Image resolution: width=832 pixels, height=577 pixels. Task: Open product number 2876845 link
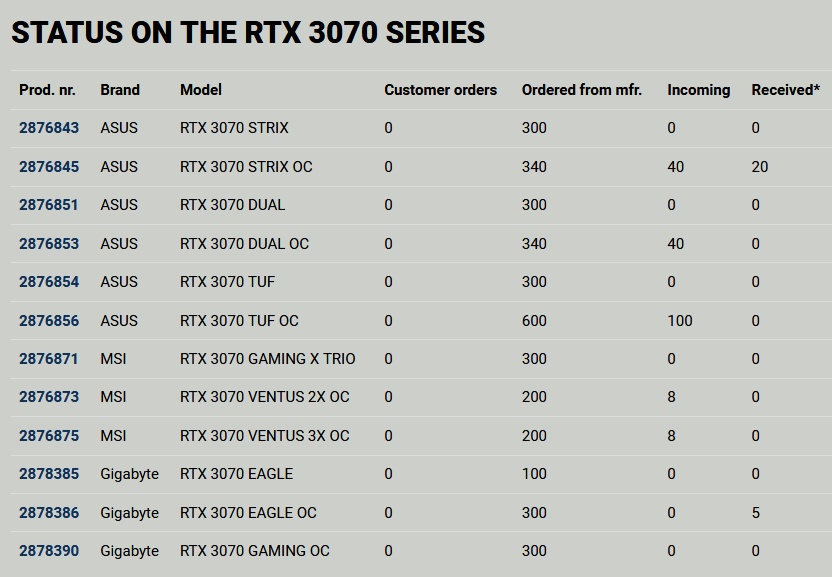[49, 167]
